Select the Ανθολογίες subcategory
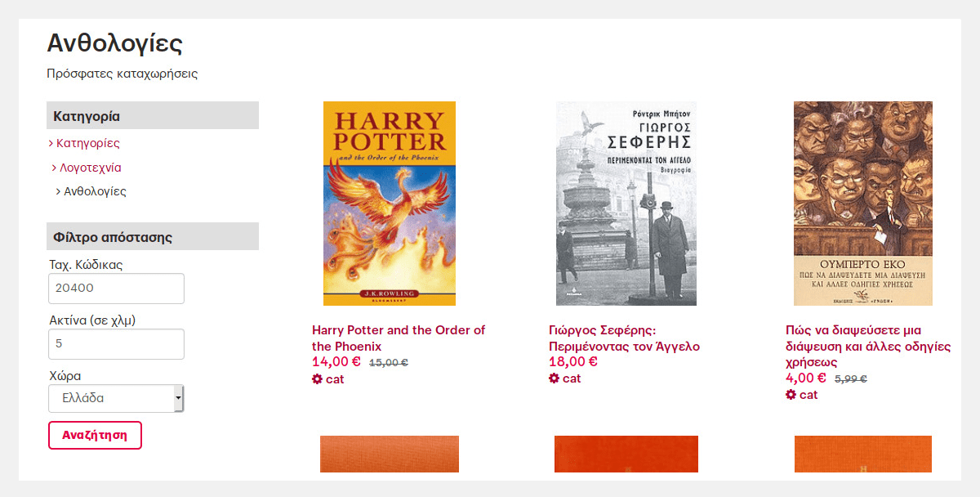 click(x=95, y=192)
